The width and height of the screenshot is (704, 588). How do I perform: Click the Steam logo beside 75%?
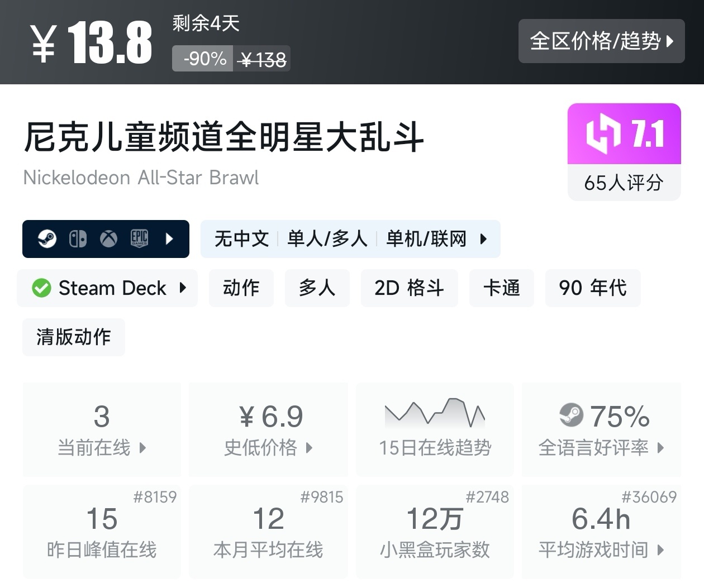(x=571, y=415)
